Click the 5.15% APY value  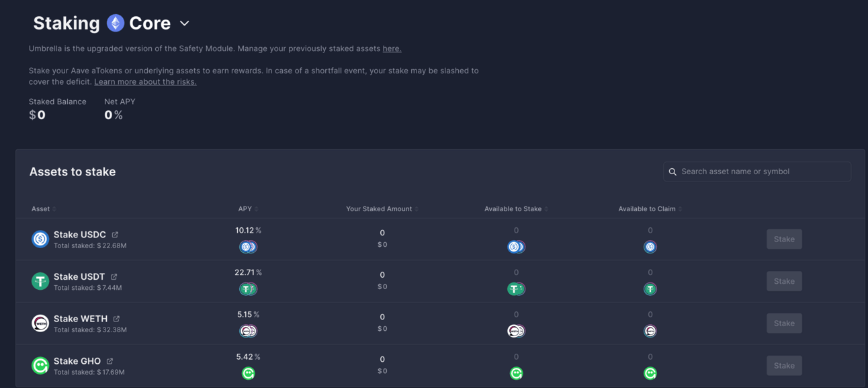248,314
